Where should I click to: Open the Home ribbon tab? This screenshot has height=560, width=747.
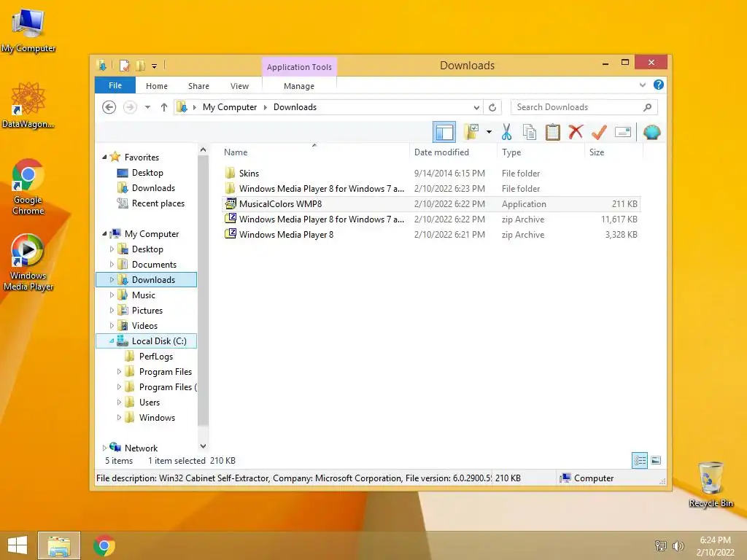157,86
